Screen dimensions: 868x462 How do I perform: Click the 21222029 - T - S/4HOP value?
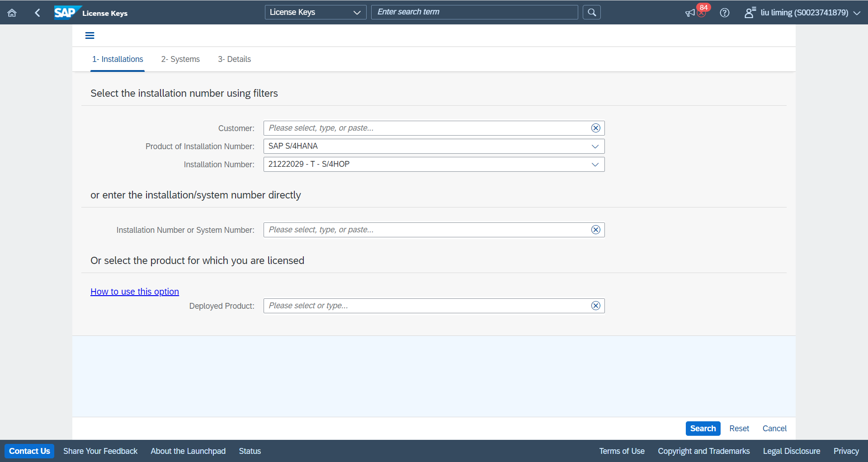(309, 164)
